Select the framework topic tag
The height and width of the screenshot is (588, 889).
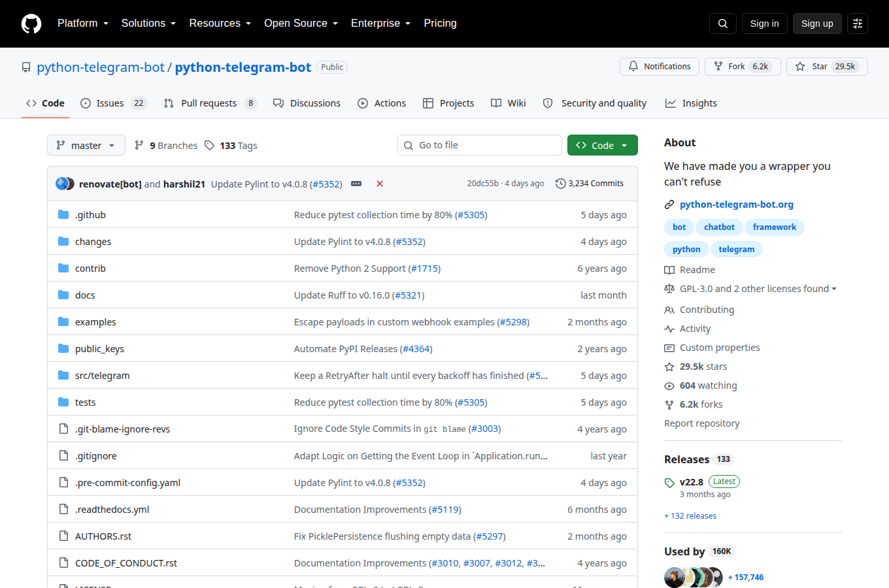click(775, 227)
